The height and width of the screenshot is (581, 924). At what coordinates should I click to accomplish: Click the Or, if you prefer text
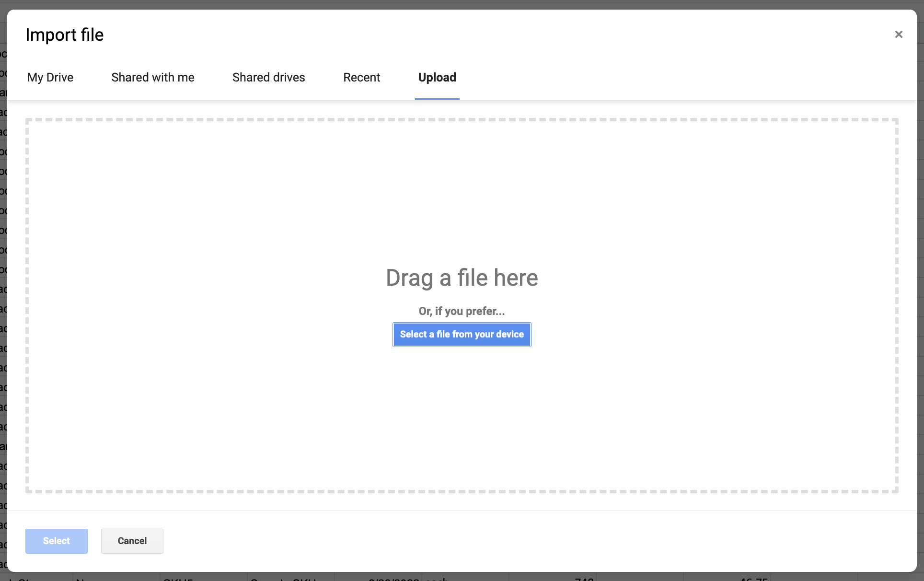point(462,311)
